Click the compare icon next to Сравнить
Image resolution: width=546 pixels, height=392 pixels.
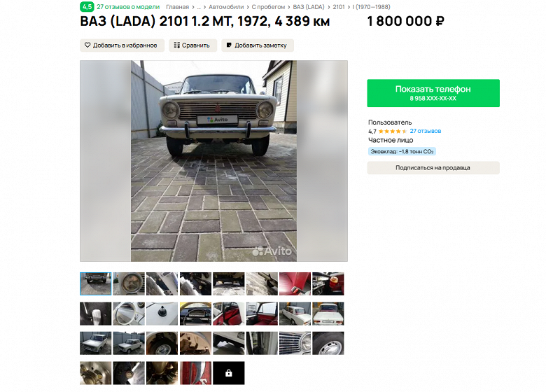coord(177,45)
